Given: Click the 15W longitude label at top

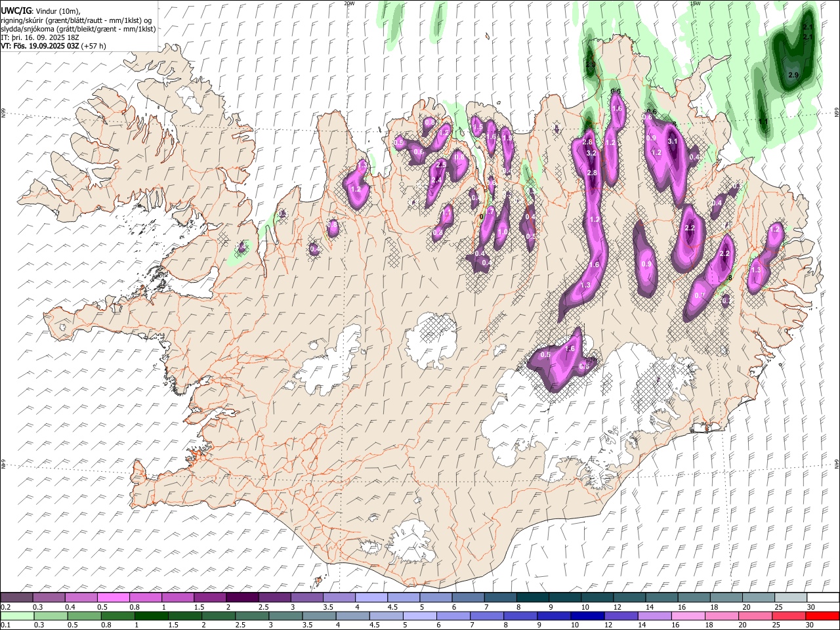Looking at the screenshot, I should tap(695, 3).
